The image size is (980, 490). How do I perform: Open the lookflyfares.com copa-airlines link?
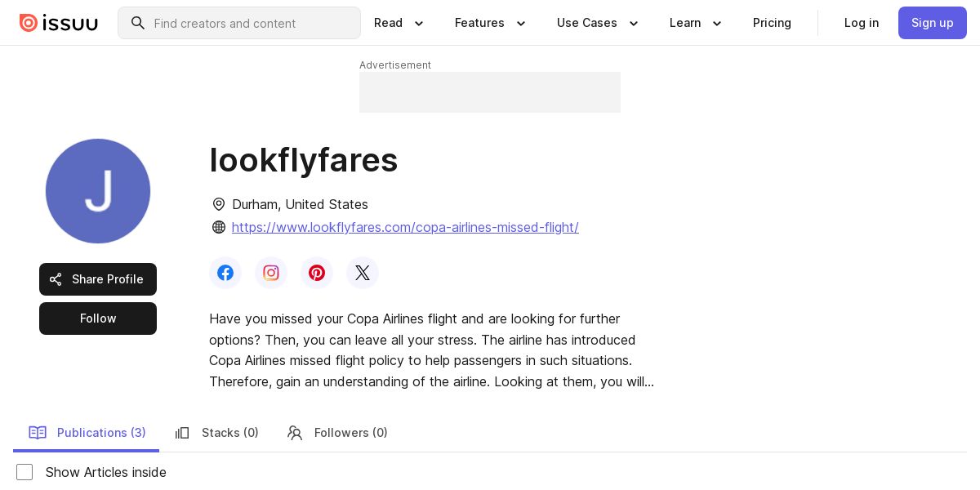click(x=405, y=227)
